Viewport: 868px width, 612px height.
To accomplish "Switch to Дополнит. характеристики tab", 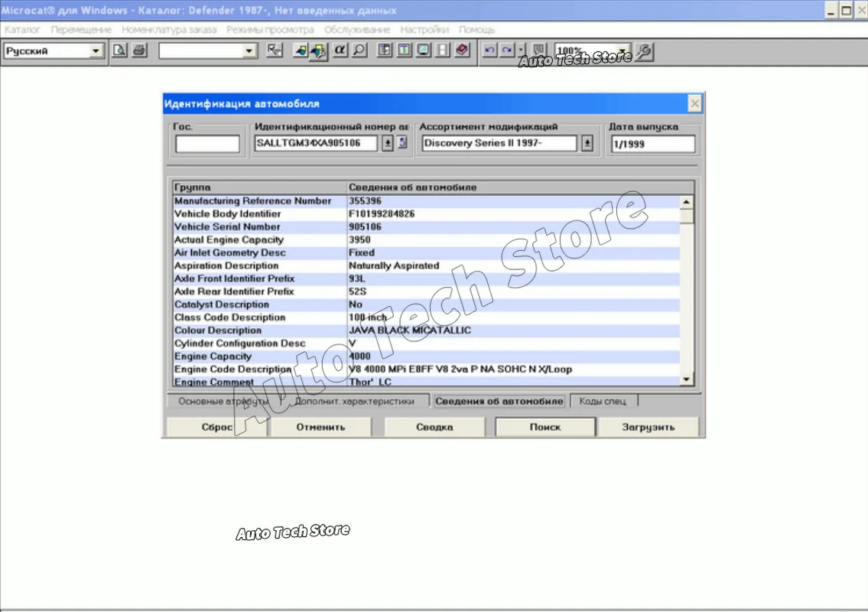I will [x=354, y=401].
